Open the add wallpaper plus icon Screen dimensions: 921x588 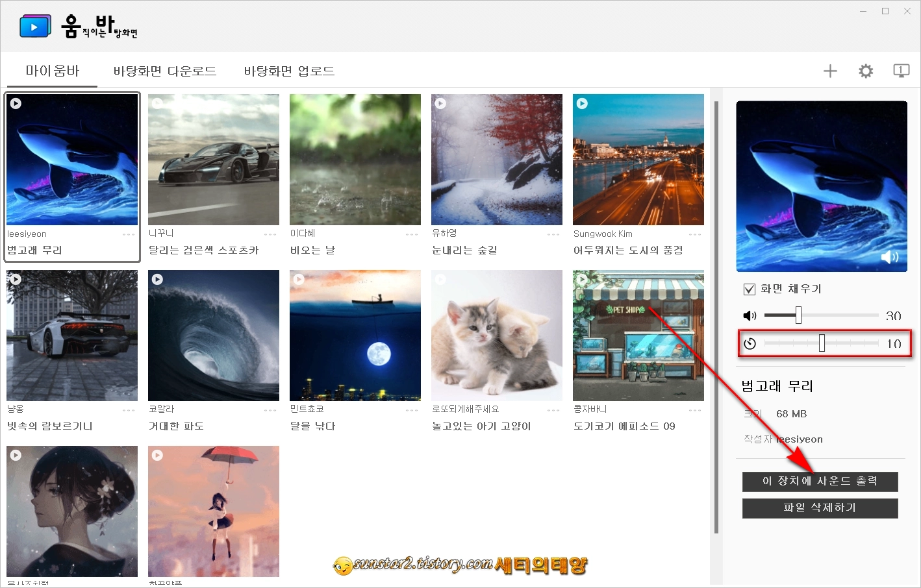click(x=830, y=71)
